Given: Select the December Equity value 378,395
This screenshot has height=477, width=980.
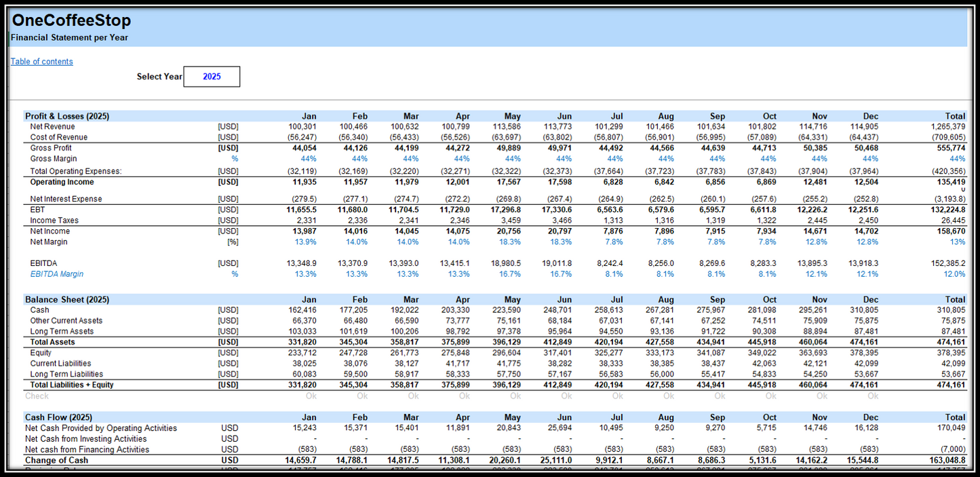Looking at the screenshot, I should (x=864, y=353).
